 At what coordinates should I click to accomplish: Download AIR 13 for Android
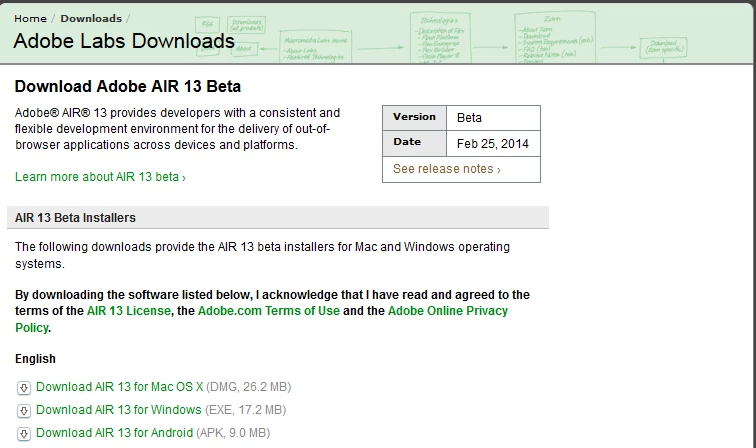[114, 433]
